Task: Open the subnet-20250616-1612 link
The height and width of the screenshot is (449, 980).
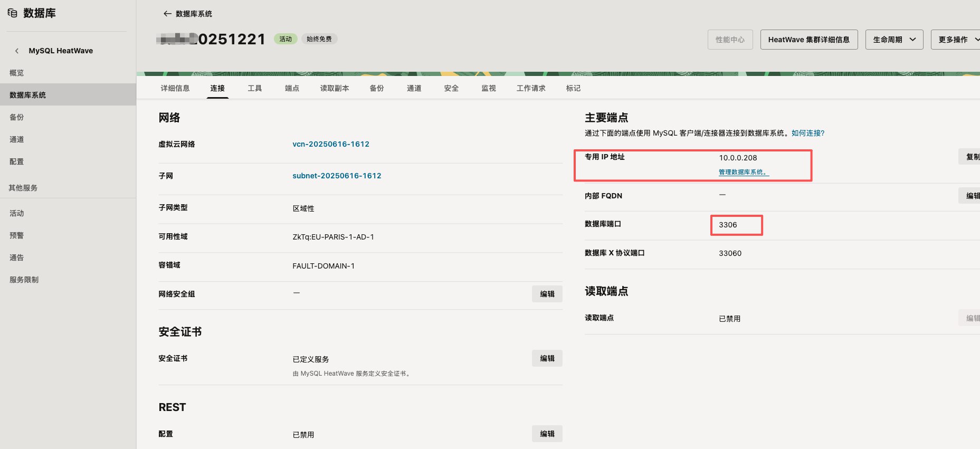Action: pos(337,176)
